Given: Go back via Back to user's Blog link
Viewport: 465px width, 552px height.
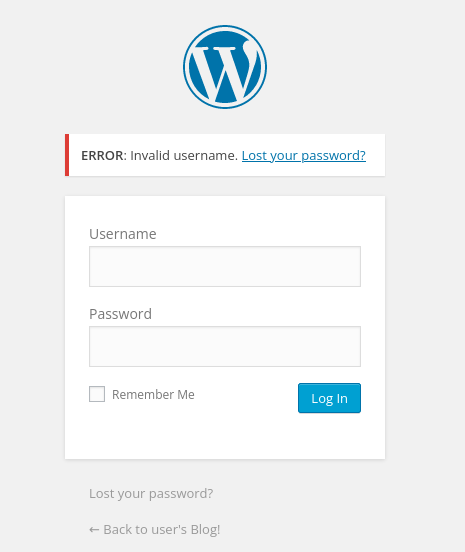Looking at the screenshot, I should tap(155, 529).
